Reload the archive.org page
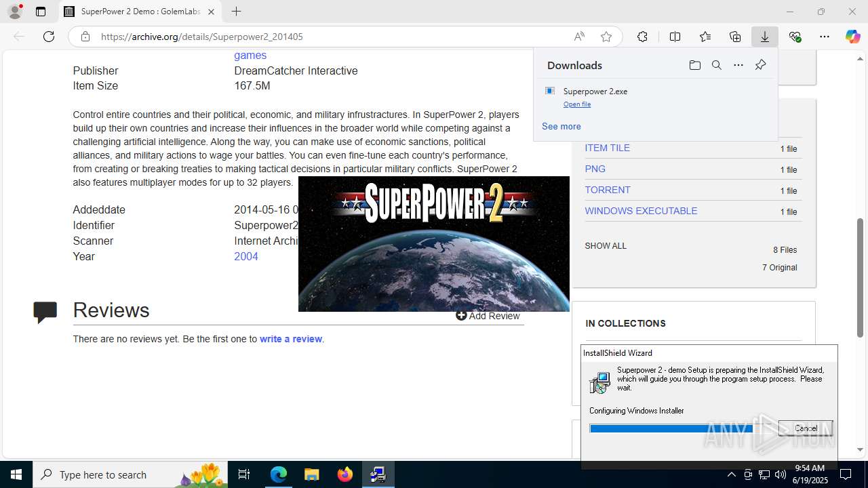This screenshot has height=488, width=868. [x=49, y=37]
